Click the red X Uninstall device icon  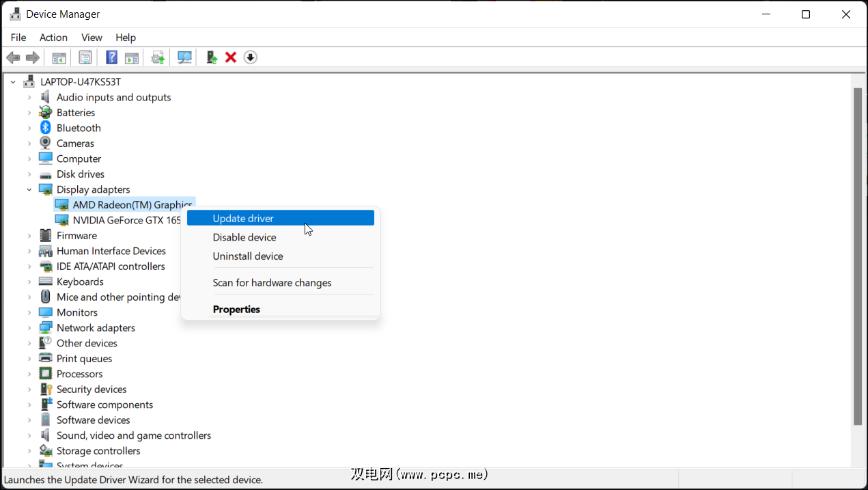point(231,57)
